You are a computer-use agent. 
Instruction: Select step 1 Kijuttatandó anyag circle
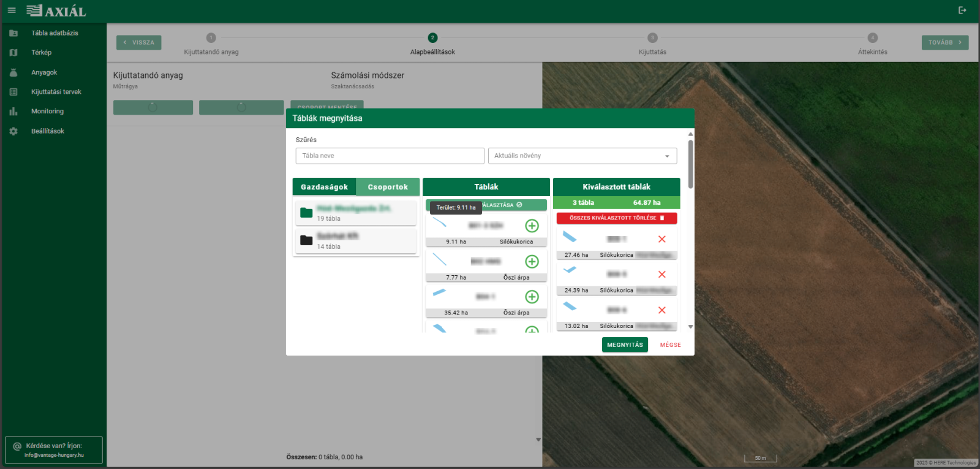[211, 37]
